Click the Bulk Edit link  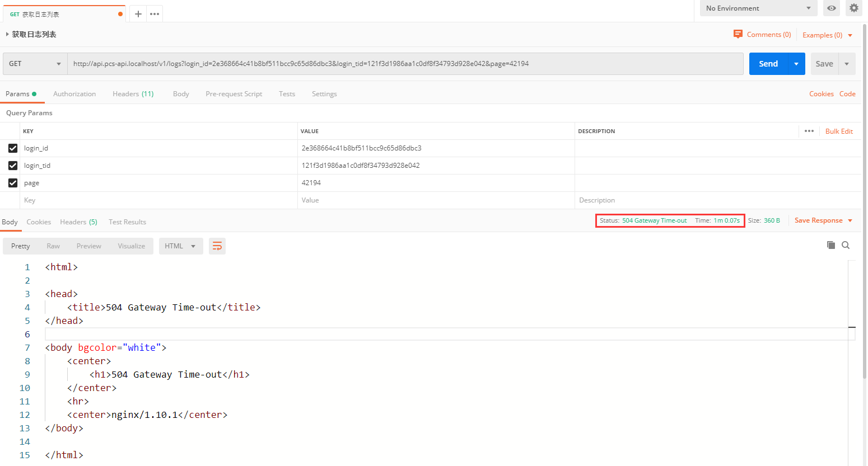[839, 131]
